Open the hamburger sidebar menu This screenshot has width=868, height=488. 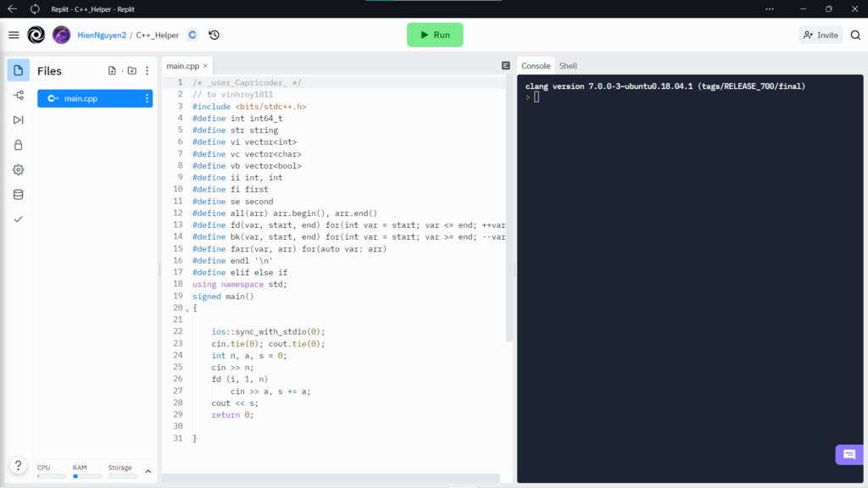[x=14, y=35]
